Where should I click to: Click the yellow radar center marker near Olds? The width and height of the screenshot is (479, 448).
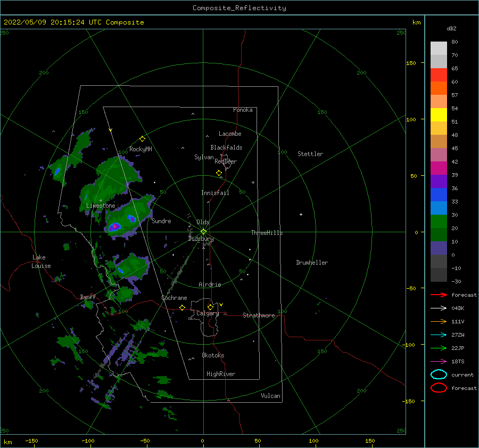click(203, 232)
